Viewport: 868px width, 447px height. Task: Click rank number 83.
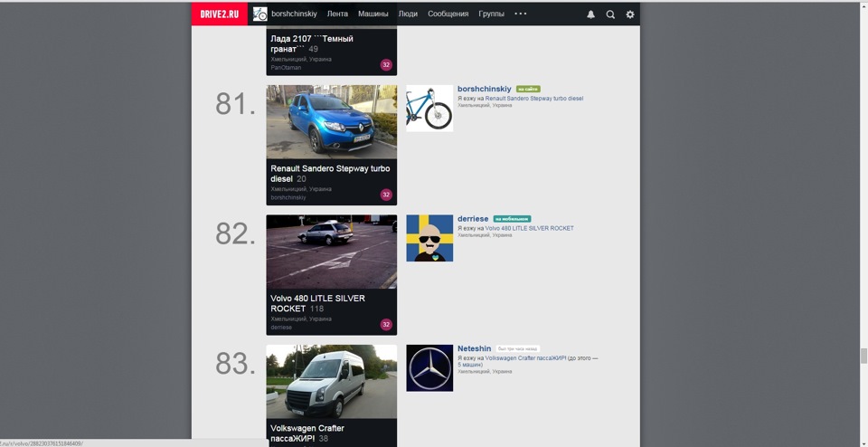coord(235,364)
